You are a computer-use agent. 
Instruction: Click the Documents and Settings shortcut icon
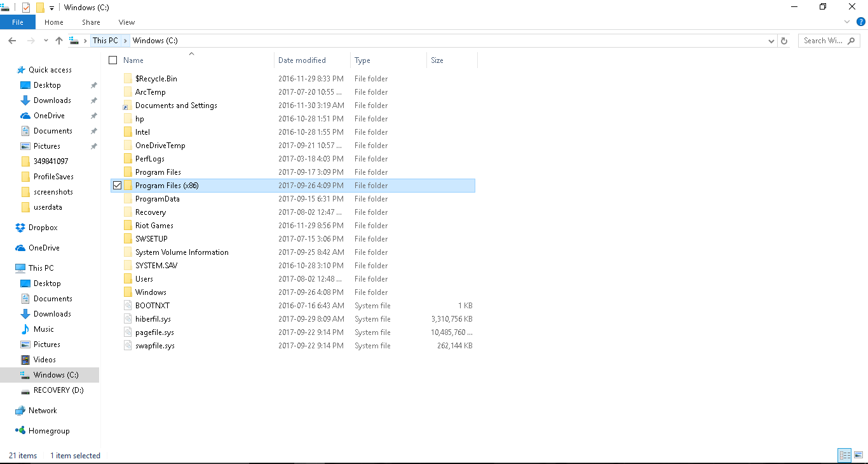tap(128, 106)
